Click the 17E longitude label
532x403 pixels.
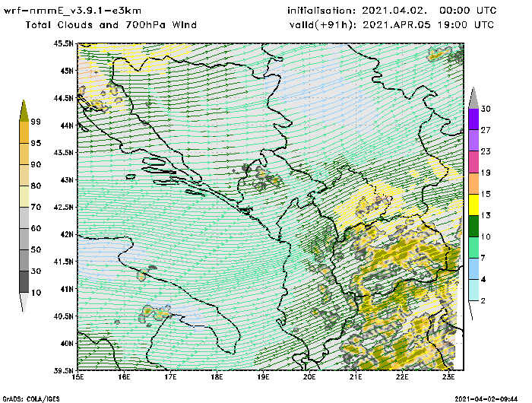click(171, 377)
